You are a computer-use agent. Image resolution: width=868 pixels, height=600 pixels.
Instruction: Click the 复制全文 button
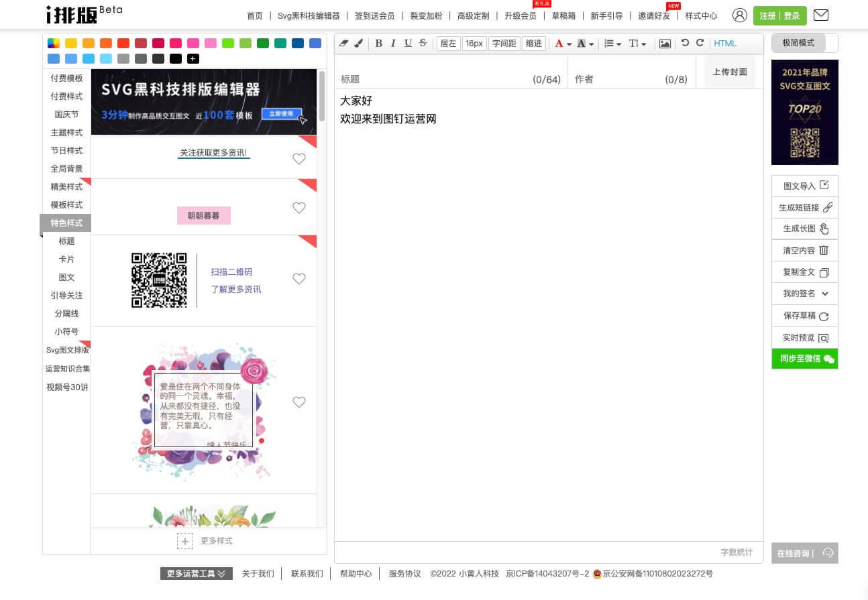pyautogui.click(x=805, y=272)
